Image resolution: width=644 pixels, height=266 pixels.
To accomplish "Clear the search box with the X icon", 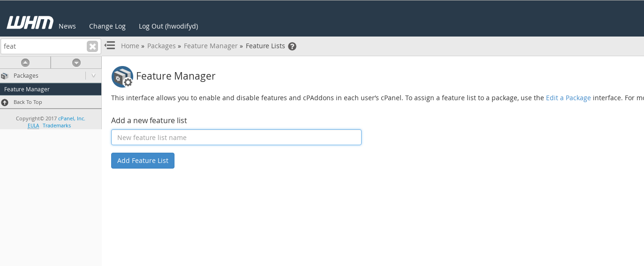I will (92, 46).
